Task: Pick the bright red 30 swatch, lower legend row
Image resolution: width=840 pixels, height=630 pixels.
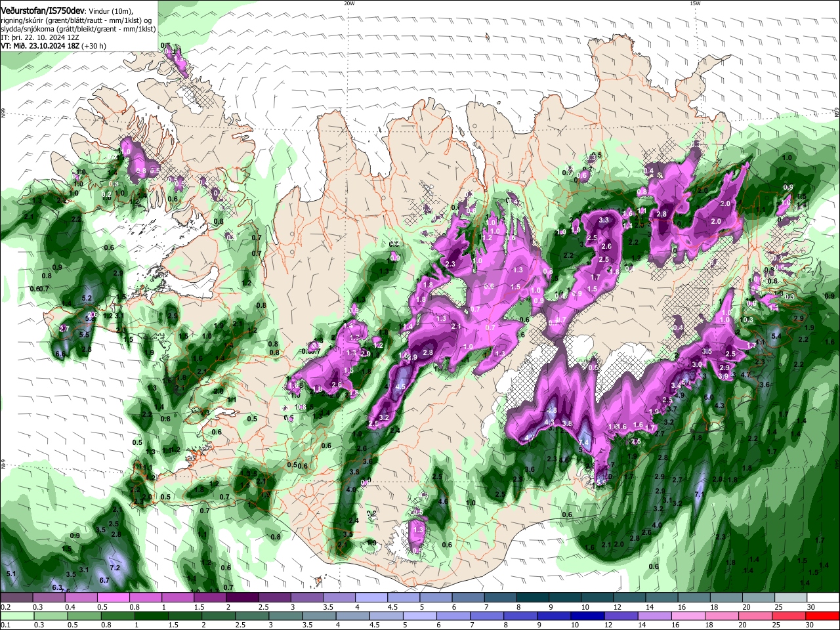Action: (x=823, y=616)
